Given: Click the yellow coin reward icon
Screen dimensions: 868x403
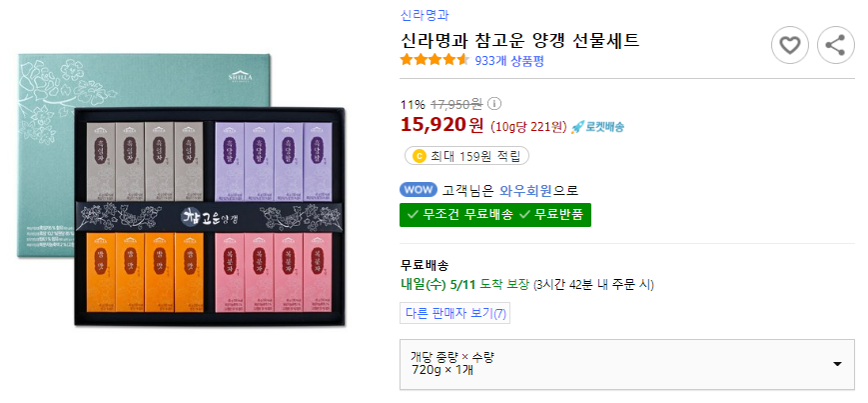Looking at the screenshot, I should click(x=420, y=156).
